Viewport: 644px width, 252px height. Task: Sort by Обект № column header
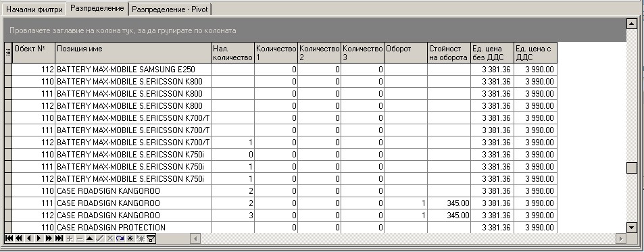34,53
